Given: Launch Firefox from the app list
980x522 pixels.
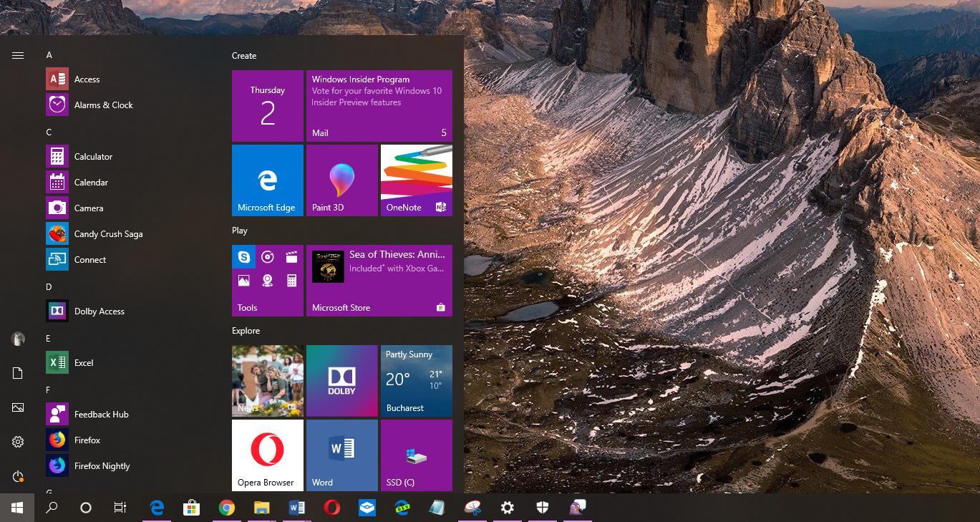Looking at the screenshot, I should click(x=129, y=440).
